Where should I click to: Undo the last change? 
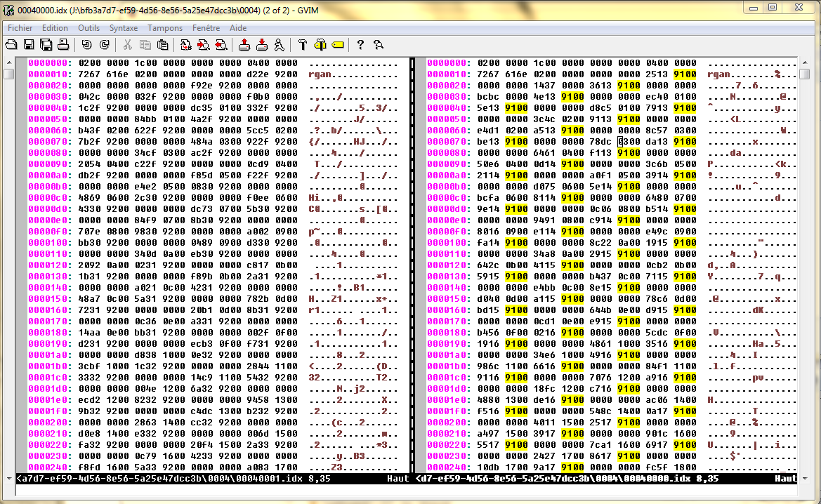click(87, 45)
